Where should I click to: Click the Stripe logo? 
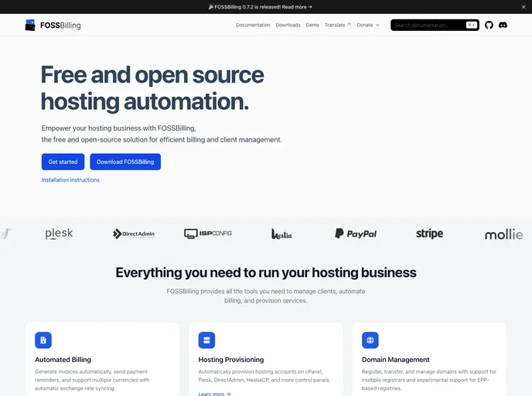[429, 234]
